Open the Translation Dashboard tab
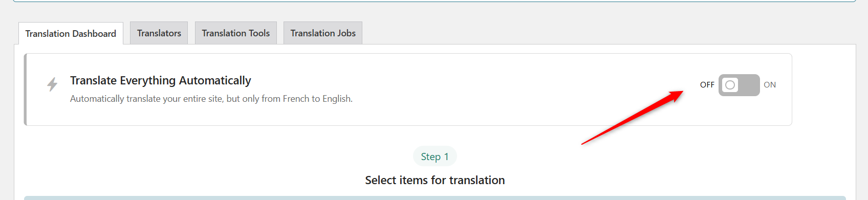 click(71, 33)
